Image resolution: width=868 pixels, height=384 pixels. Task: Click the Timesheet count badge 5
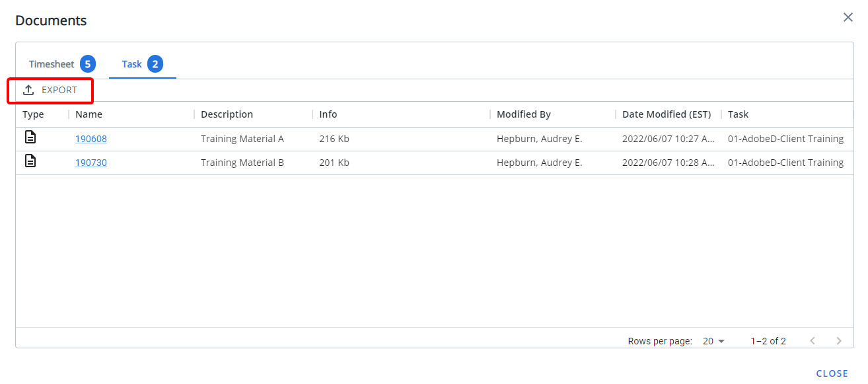coord(88,64)
